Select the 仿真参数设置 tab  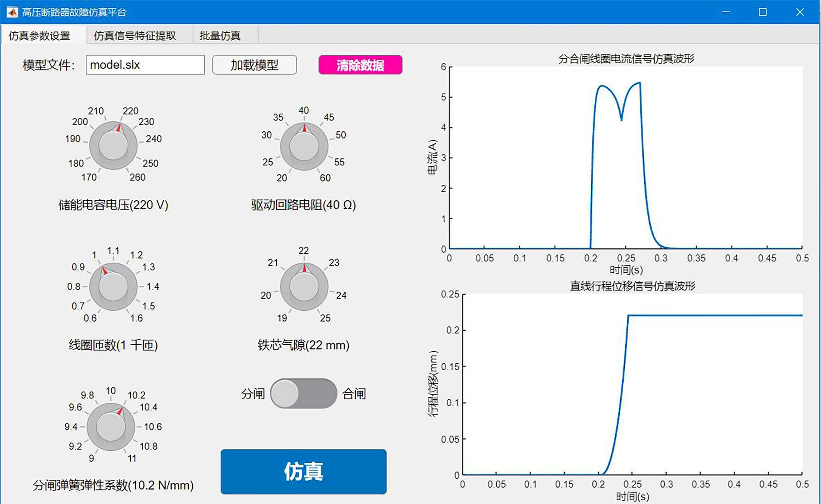click(x=39, y=36)
